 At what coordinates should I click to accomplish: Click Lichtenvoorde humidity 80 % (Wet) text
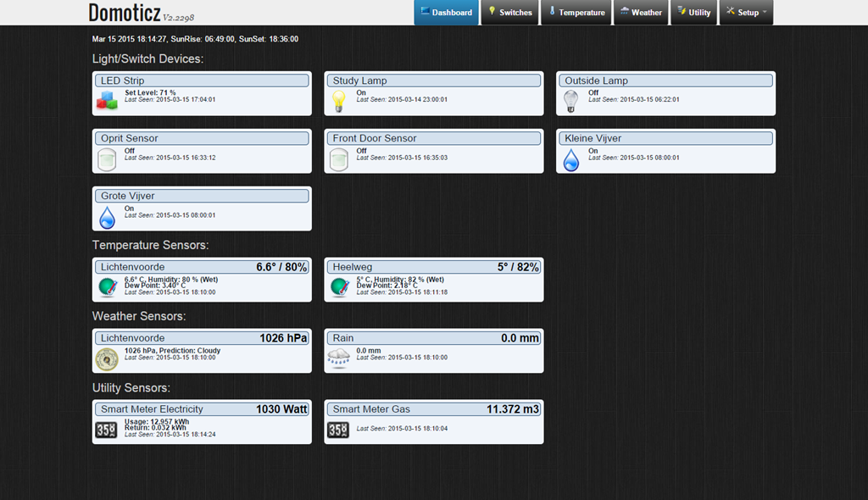click(183, 279)
